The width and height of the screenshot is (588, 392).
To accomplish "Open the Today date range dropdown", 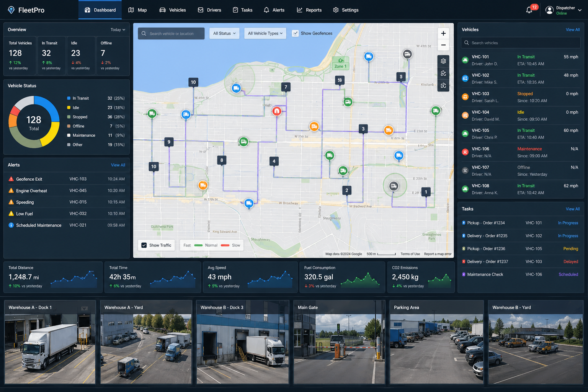I will tap(118, 29).
